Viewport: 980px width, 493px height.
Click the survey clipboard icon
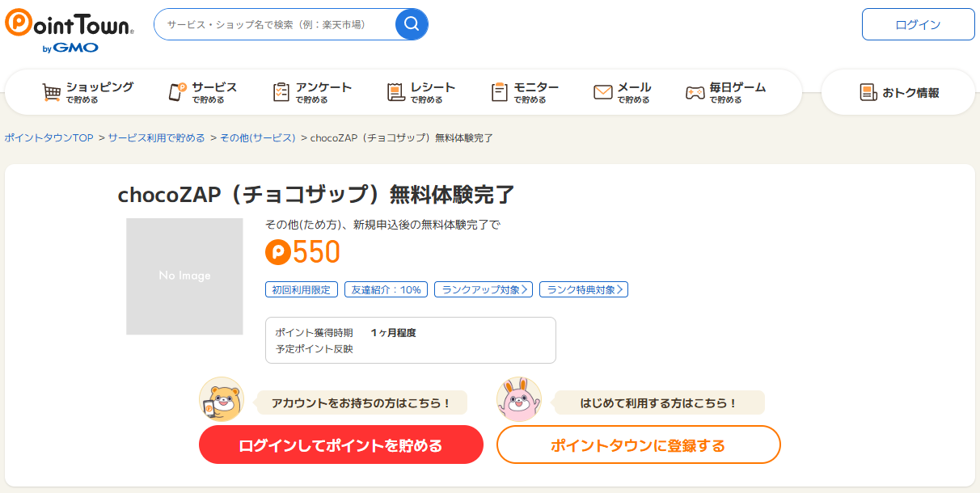click(281, 92)
